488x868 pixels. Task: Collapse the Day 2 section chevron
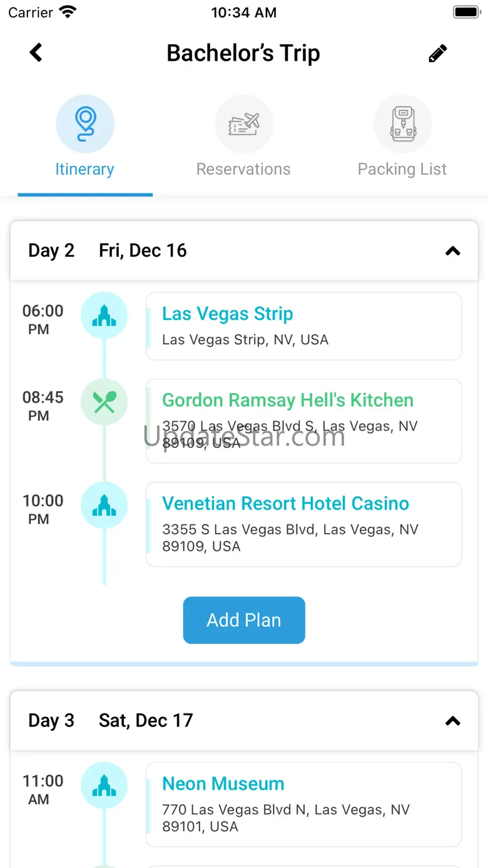452,251
